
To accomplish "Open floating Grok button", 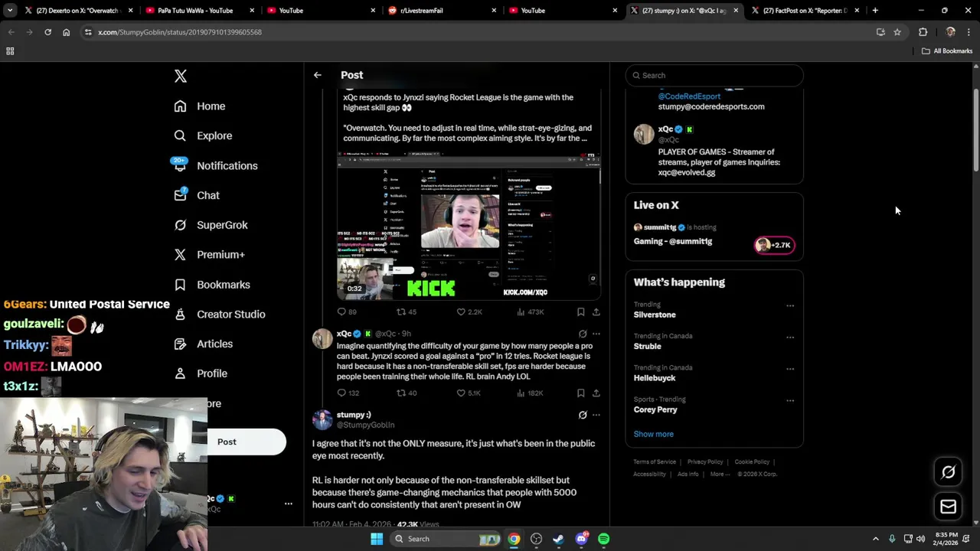I will [948, 472].
